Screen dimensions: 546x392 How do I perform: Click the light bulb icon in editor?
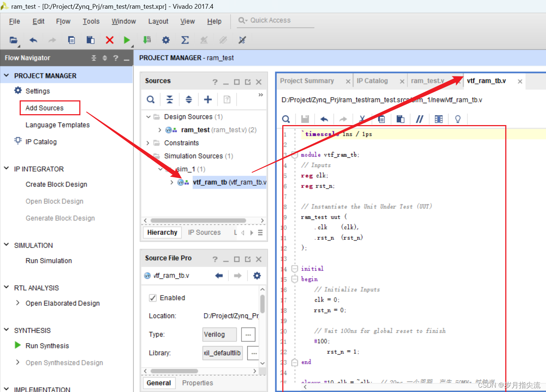(x=458, y=119)
